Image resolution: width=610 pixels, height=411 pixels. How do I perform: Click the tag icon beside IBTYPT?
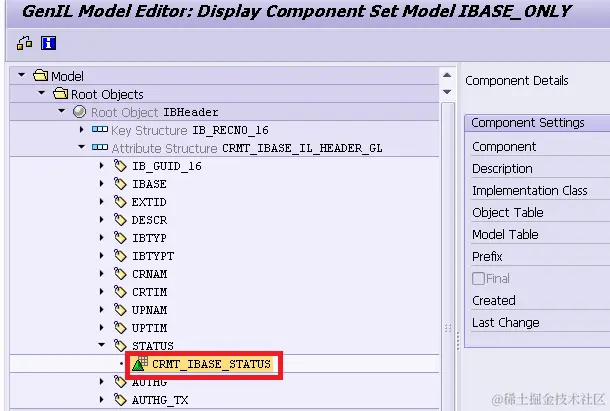(x=120, y=256)
